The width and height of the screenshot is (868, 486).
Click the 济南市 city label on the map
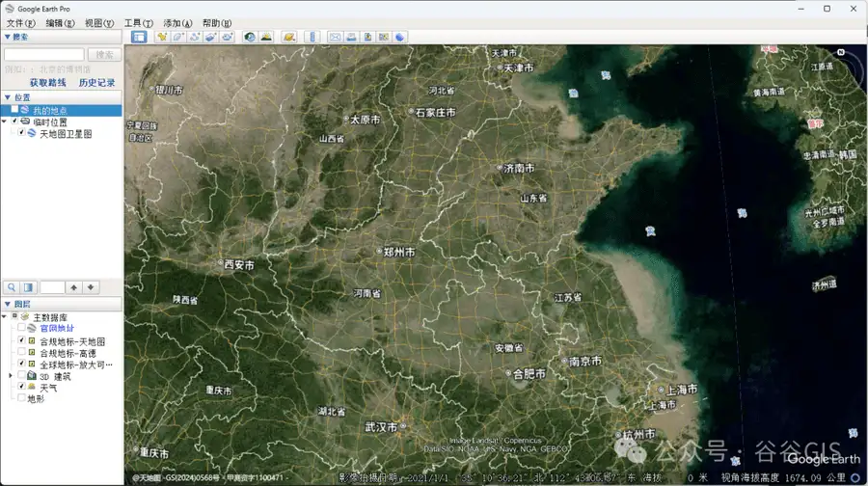click(519, 168)
